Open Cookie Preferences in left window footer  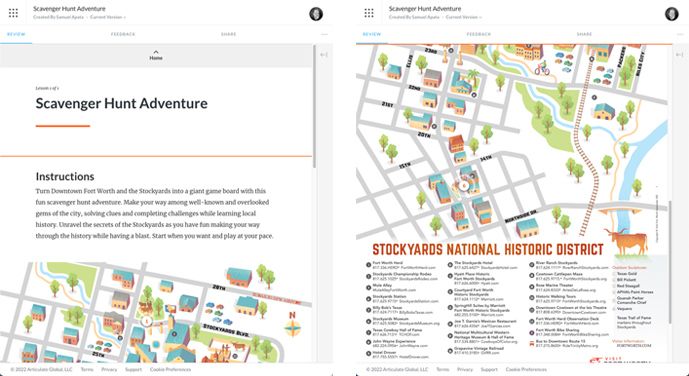tap(170, 369)
